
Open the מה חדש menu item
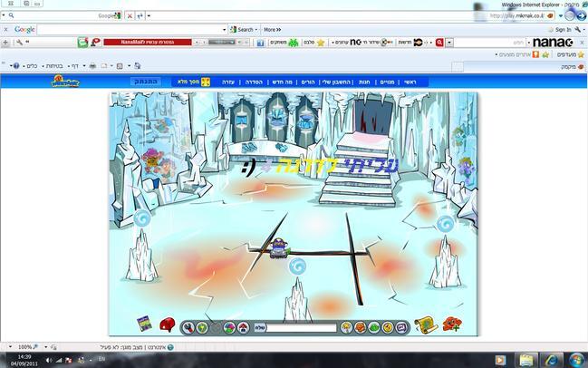pos(283,82)
